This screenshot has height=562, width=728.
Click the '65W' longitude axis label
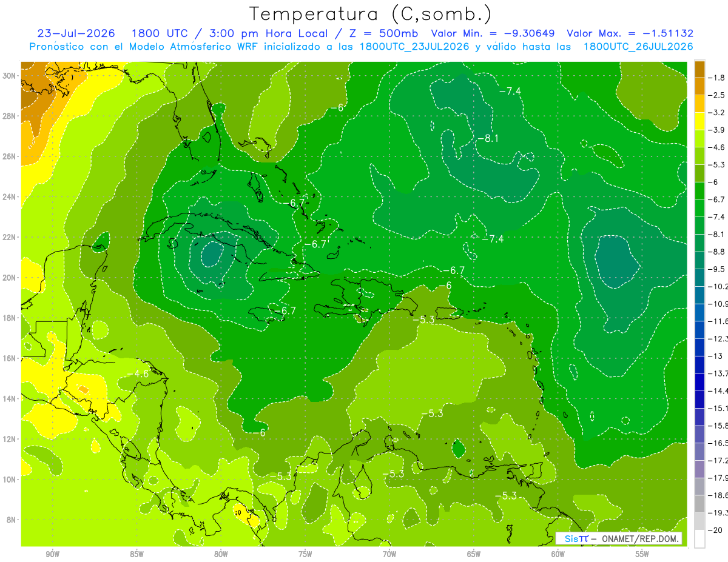(474, 554)
